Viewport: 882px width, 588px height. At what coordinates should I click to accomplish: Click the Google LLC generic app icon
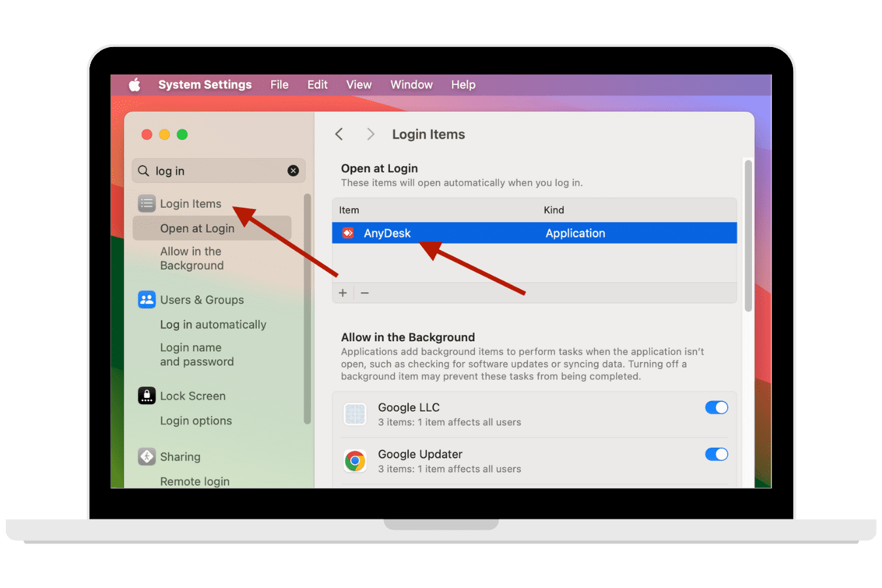[355, 414]
